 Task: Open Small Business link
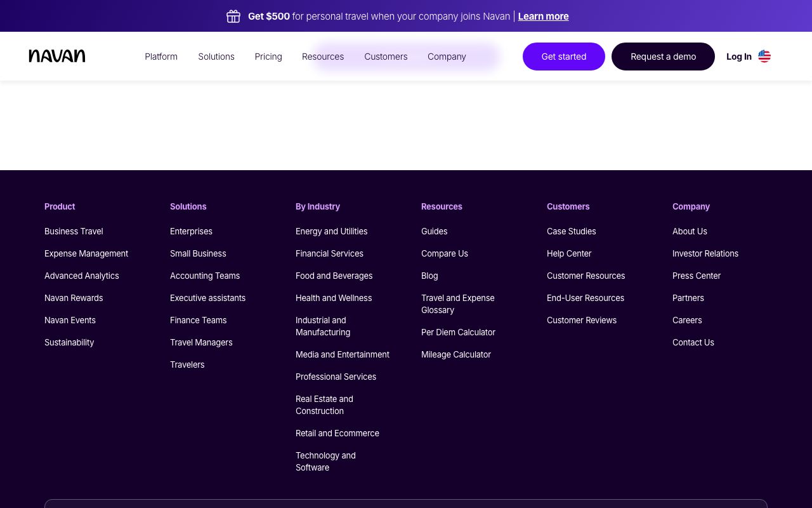click(x=198, y=254)
